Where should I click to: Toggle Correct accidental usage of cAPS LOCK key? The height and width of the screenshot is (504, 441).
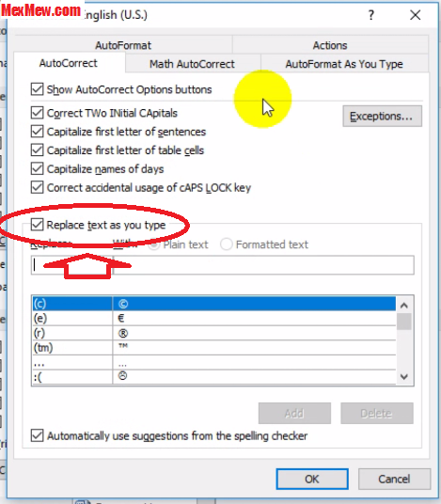(x=37, y=187)
